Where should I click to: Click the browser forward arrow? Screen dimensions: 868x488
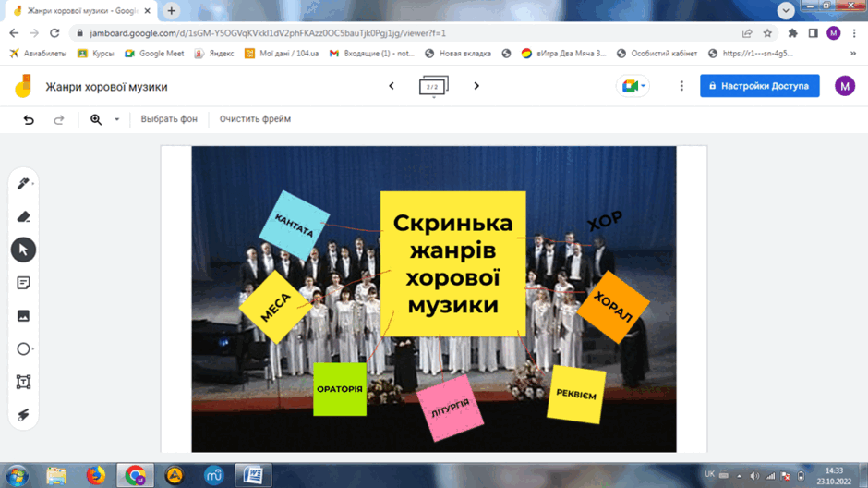click(x=34, y=33)
